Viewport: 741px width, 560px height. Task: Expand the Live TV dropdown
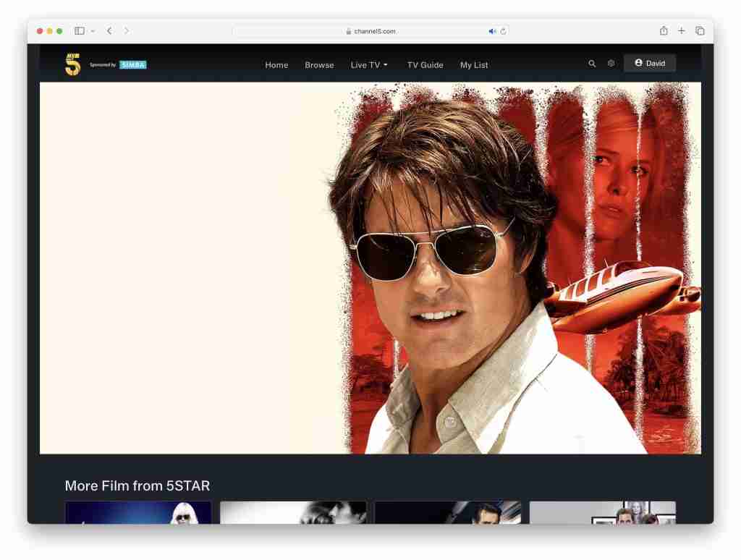click(368, 65)
